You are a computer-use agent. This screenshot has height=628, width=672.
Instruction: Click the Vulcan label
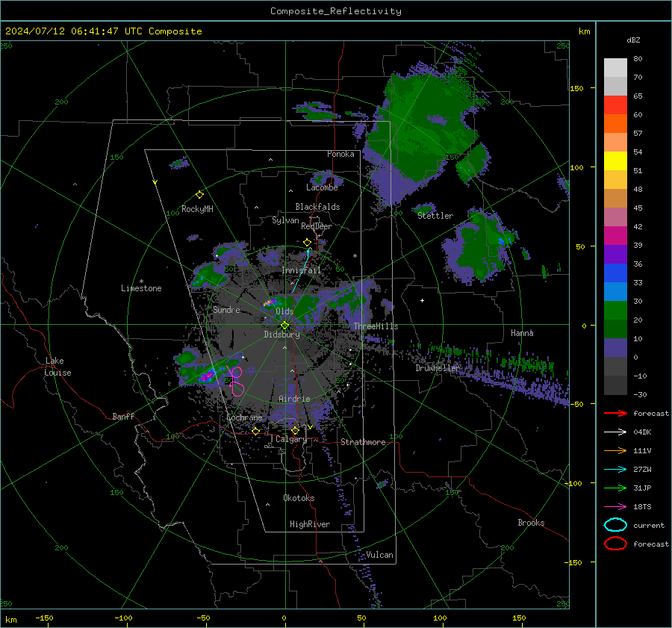pyautogui.click(x=380, y=555)
